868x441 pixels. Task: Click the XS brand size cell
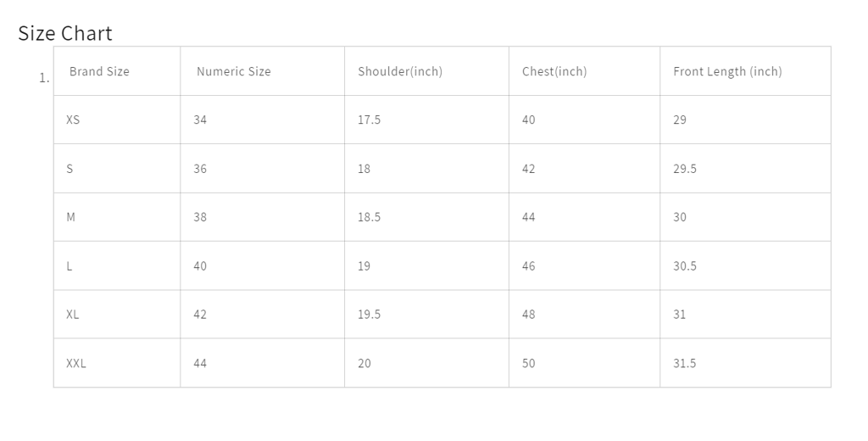73,120
